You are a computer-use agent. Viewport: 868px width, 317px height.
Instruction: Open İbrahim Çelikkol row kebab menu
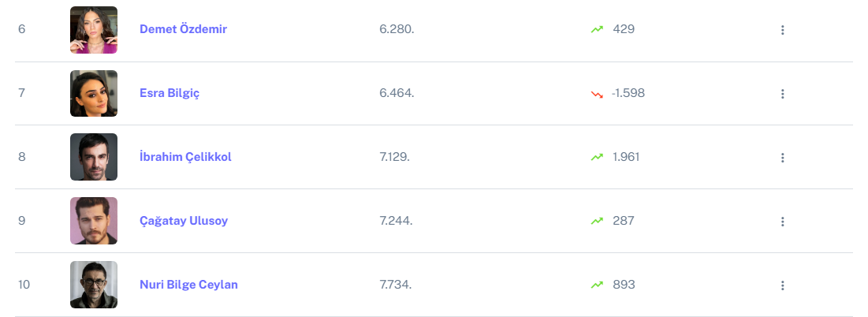click(782, 158)
